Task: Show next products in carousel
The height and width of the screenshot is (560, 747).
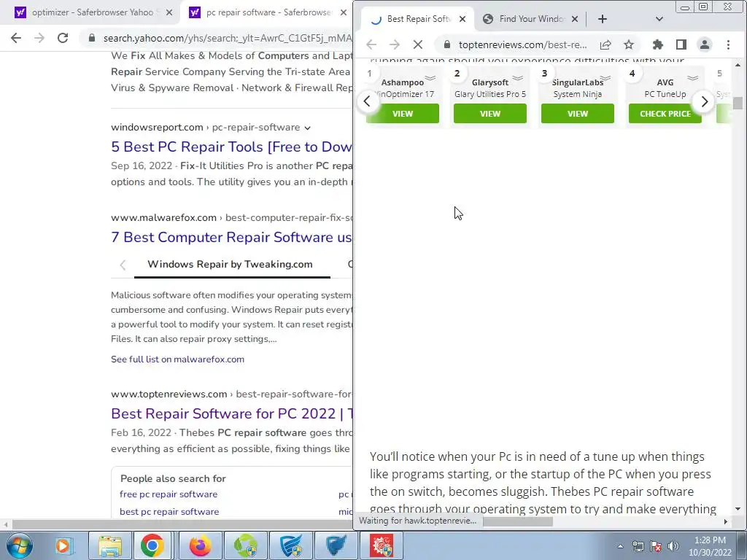Action: [x=705, y=101]
